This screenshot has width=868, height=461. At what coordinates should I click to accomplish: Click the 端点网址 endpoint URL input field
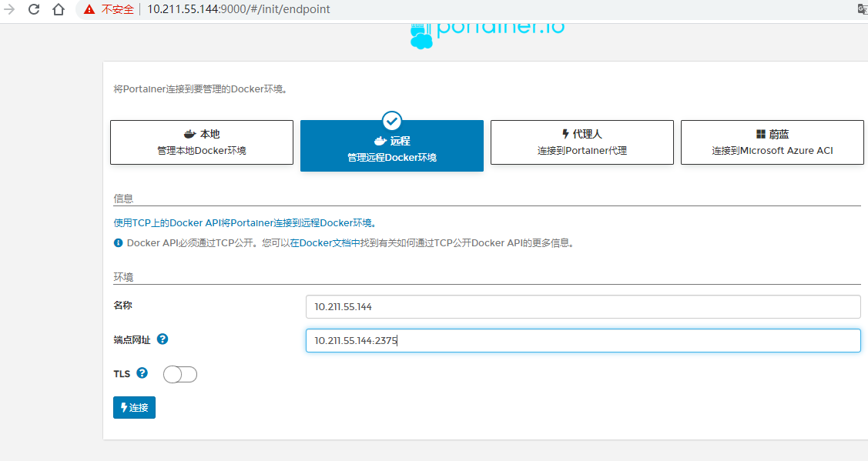point(582,341)
